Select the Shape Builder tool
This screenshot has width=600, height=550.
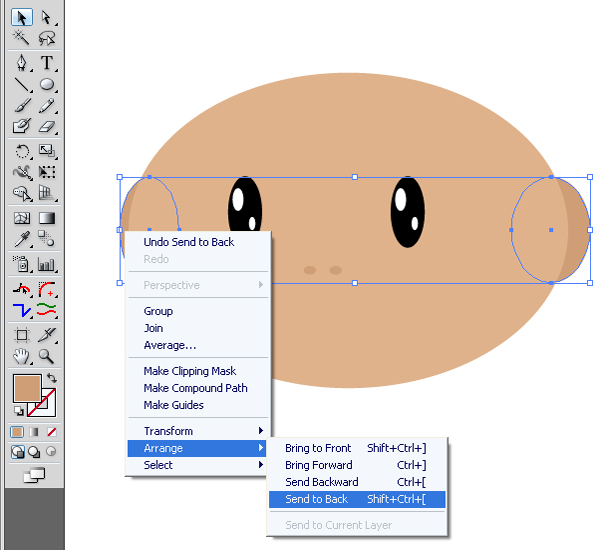(22, 193)
